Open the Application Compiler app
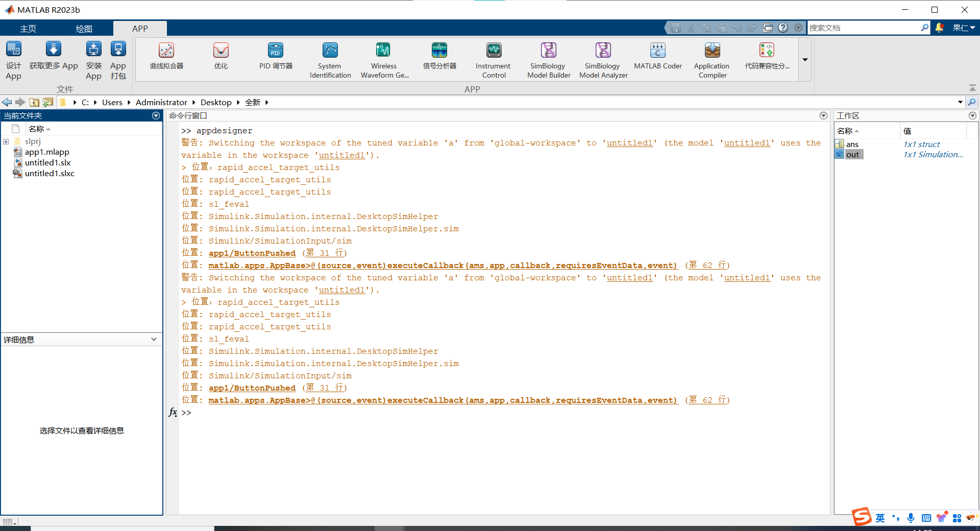980x531 pixels. coord(711,59)
